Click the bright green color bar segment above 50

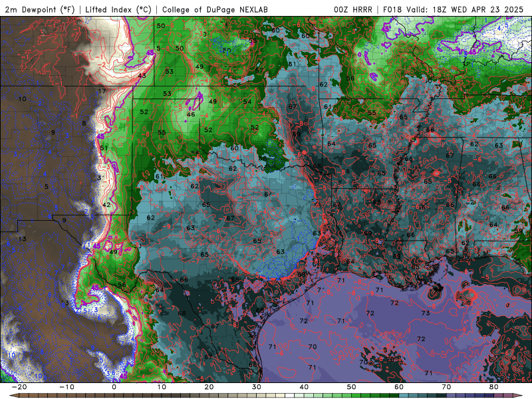coord(356,396)
